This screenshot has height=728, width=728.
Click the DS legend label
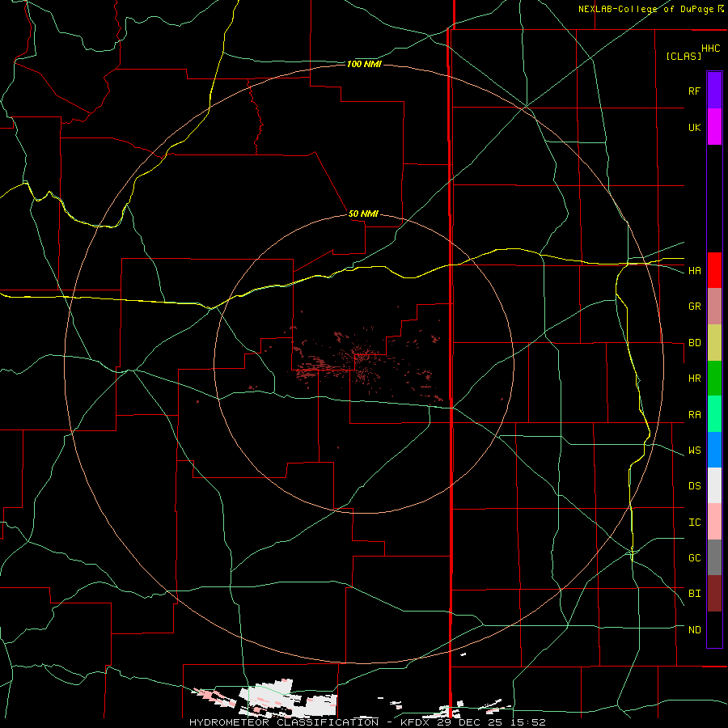pos(694,486)
